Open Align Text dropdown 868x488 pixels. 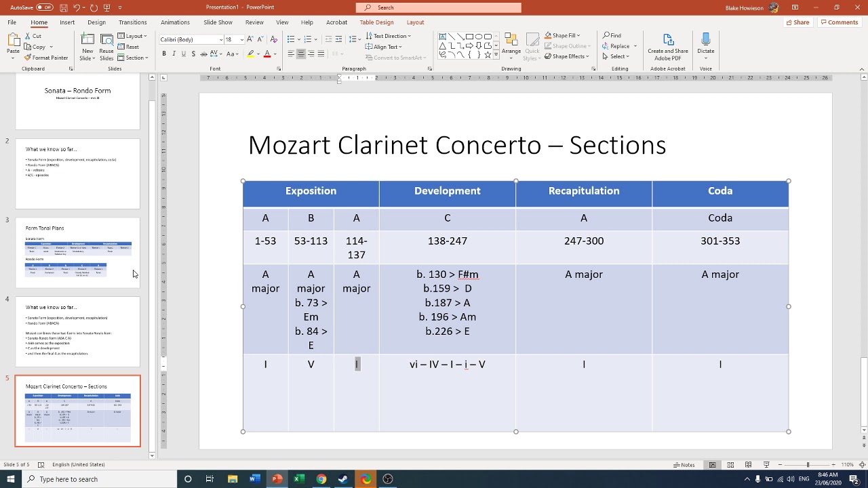click(384, 47)
